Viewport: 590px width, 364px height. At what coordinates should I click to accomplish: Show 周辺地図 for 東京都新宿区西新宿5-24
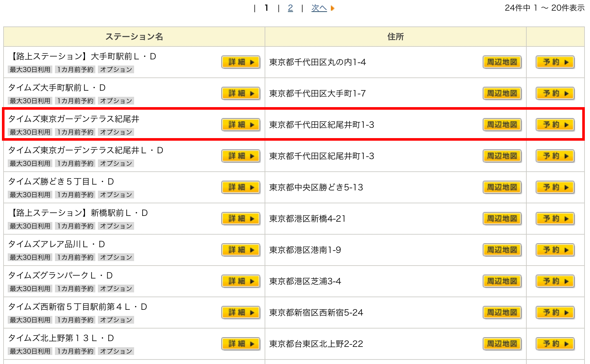[502, 312]
